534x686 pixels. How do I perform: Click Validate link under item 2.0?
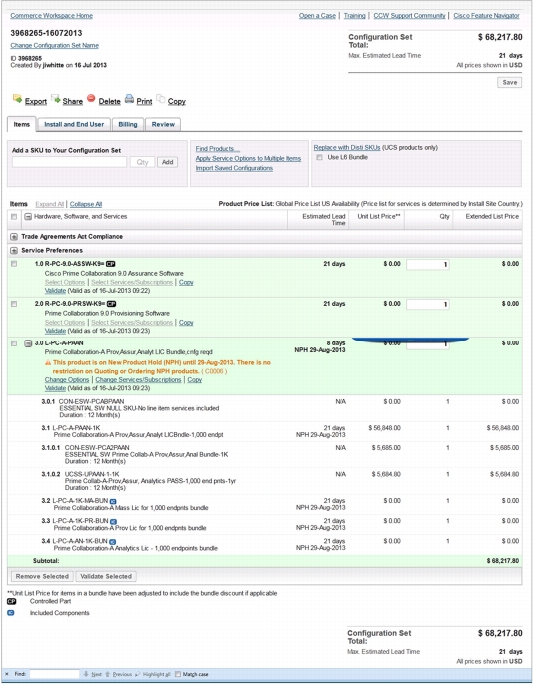coord(55,331)
